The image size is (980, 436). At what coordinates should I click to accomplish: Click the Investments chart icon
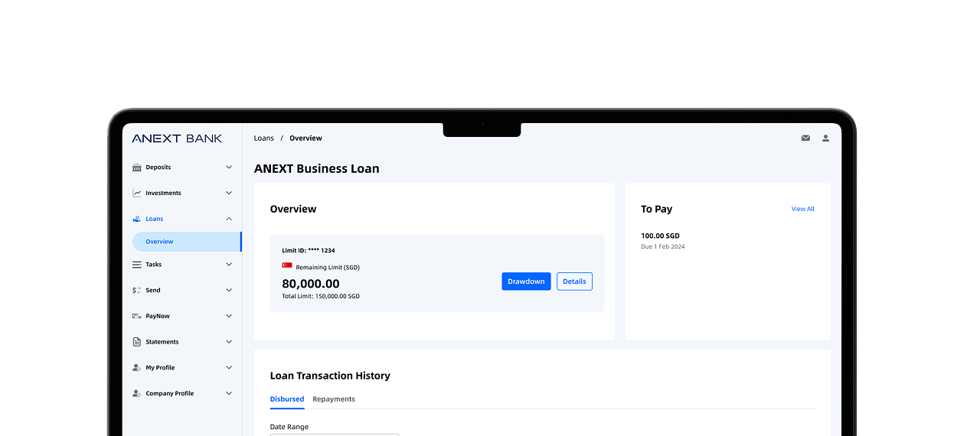click(137, 194)
